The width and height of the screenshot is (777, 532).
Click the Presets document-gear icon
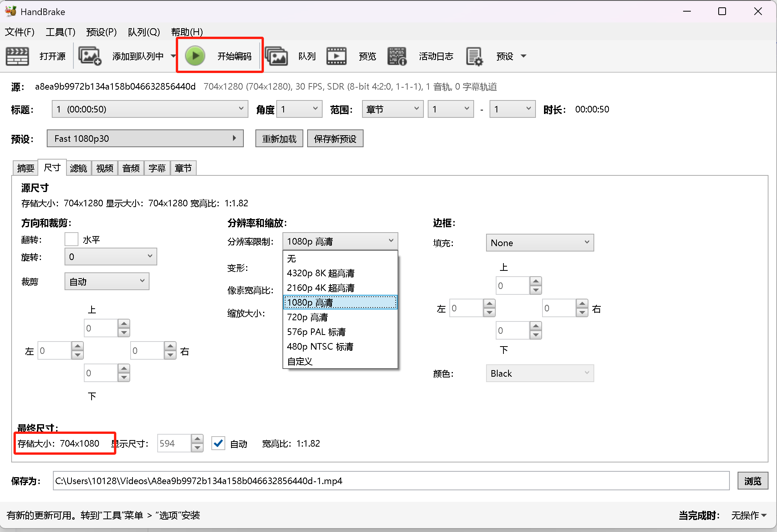coord(474,56)
